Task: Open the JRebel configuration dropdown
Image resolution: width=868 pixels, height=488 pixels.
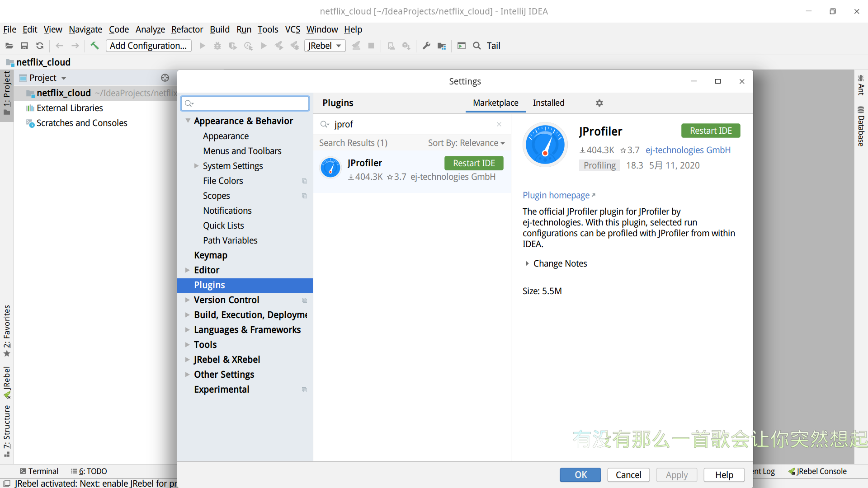Action: pyautogui.click(x=325, y=46)
